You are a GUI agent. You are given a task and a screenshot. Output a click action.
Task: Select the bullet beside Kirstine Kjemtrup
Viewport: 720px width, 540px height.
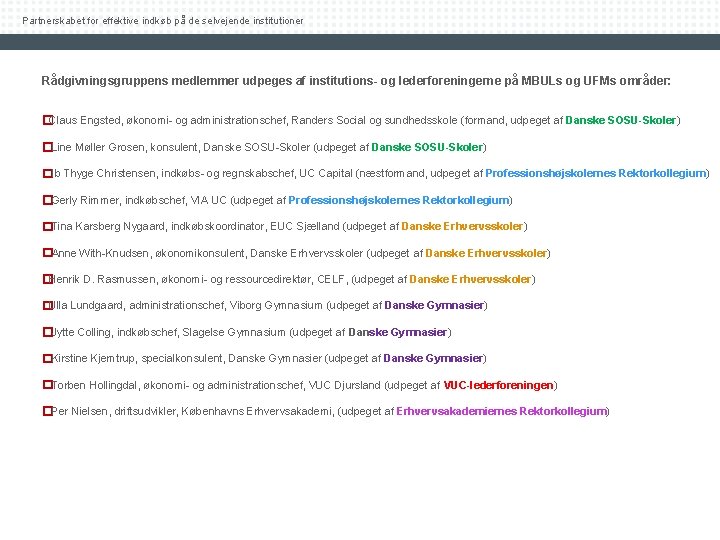[48, 358]
